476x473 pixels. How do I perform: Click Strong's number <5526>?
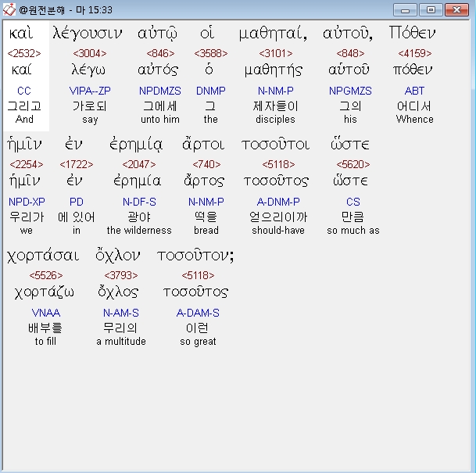point(46,276)
